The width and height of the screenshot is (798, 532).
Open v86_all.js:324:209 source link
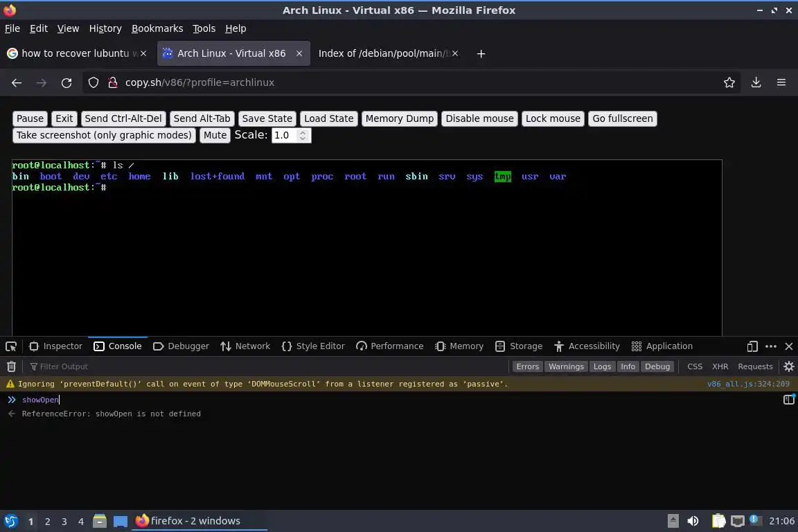point(748,384)
